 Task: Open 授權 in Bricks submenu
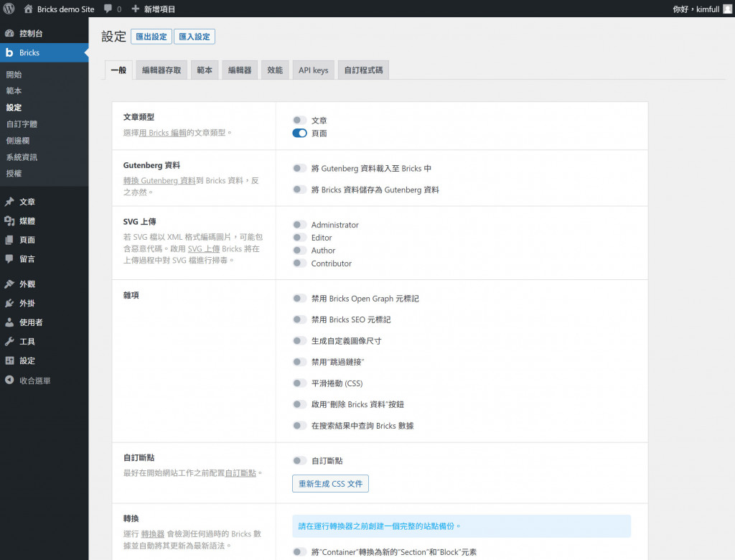(x=14, y=174)
